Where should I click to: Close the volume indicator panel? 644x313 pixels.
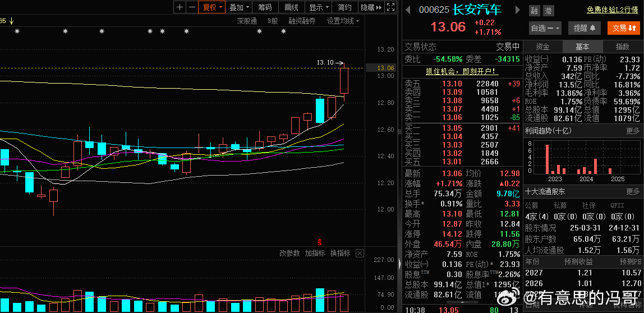pyautogui.click(x=360, y=254)
